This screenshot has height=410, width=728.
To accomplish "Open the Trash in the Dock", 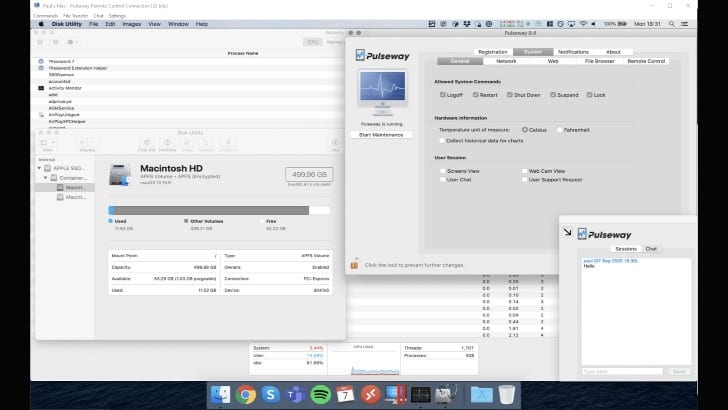I will [507, 395].
